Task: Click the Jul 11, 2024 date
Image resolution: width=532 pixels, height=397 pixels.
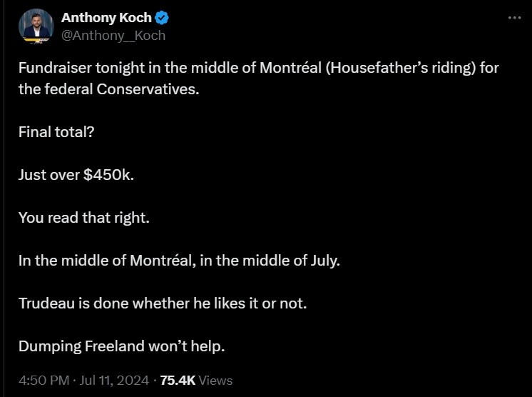Action: (x=114, y=381)
